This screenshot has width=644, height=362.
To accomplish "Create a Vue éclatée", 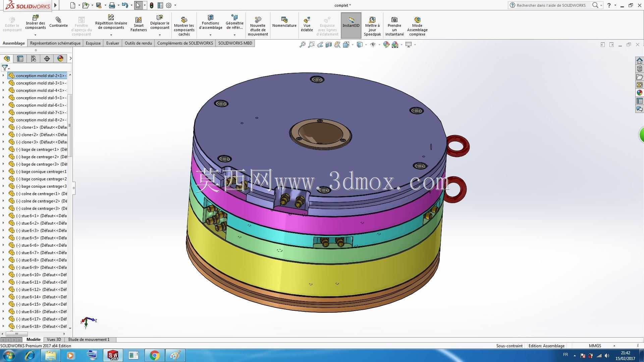I will 307,24.
